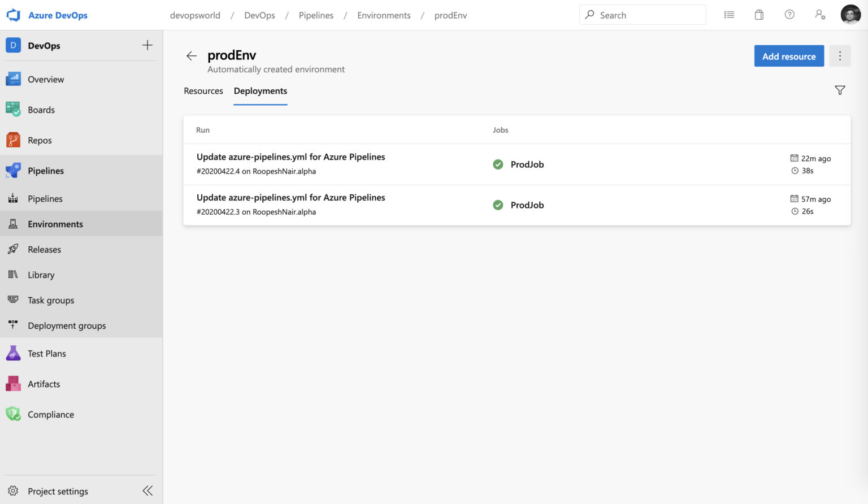Open Task groups from sidebar
868x504 pixels.
(51, 300)
